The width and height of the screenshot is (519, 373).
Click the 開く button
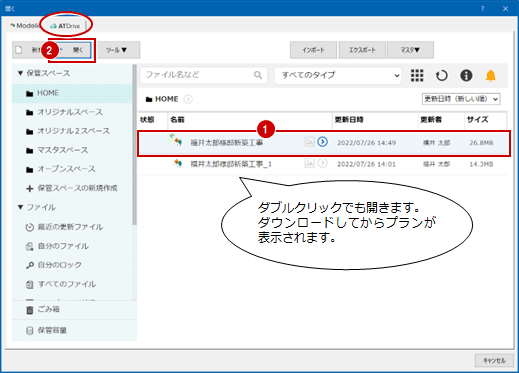pos(74,50)
